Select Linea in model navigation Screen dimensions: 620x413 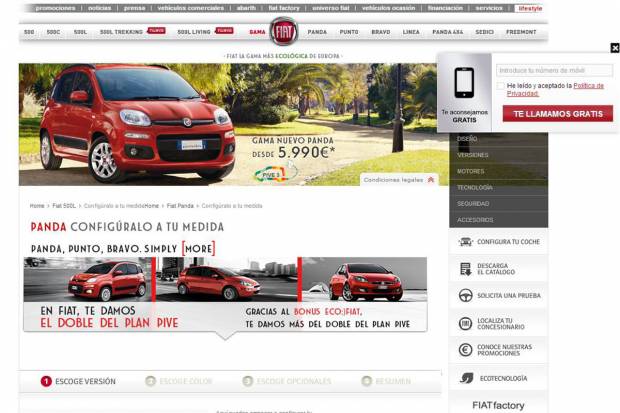coord(411,32)
